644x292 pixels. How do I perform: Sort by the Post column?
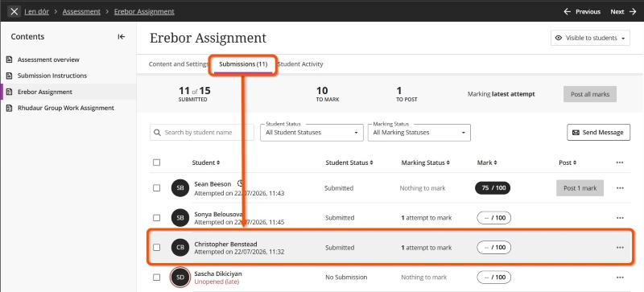click(568, 162)
